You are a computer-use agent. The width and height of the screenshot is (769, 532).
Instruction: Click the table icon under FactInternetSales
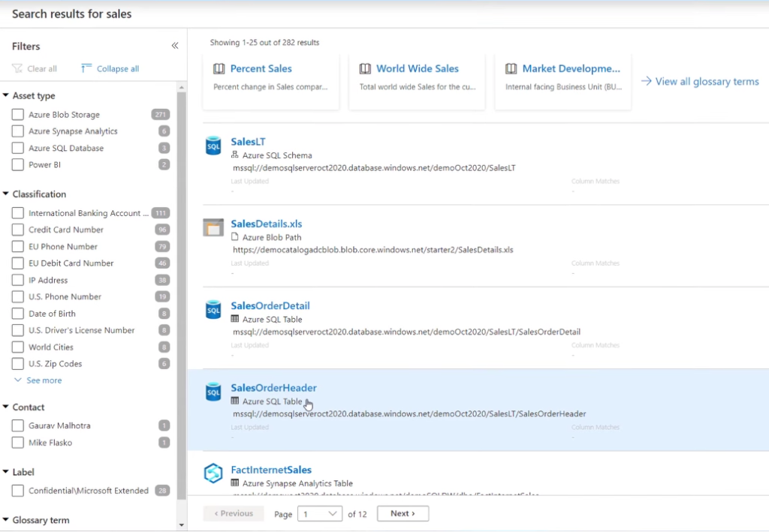(235, 483)
